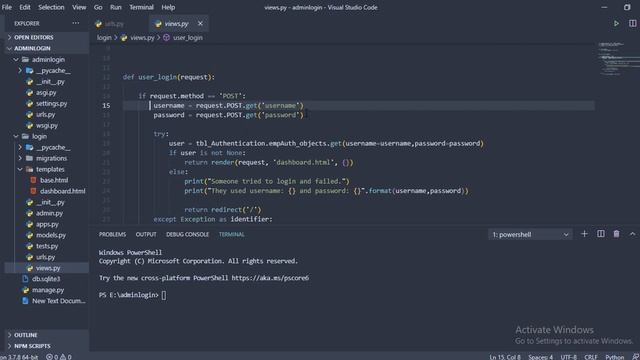
Task: Change the UTF-8 encoding setting
Action: [x=569, y=357]
